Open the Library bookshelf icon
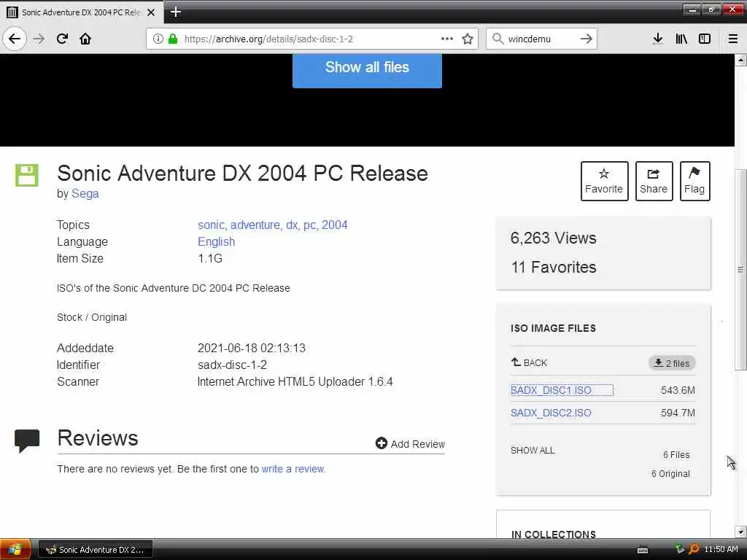The image size is (747, 560). pyautogui.click(x=681, y=39)
